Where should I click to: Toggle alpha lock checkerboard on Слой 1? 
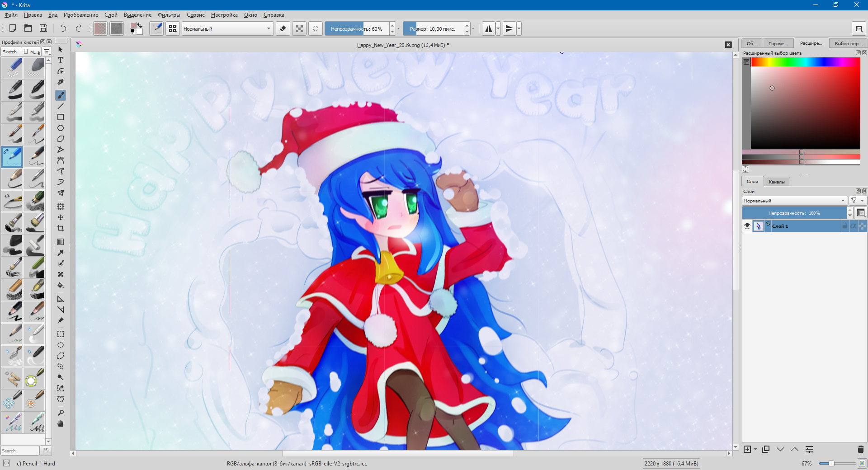pyautogui.click(x=863, y=226)
